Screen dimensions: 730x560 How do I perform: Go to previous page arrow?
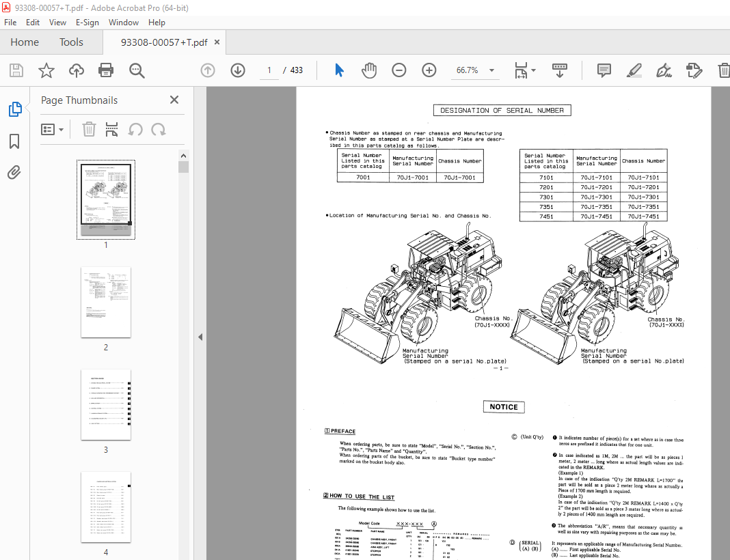(208, 70)
